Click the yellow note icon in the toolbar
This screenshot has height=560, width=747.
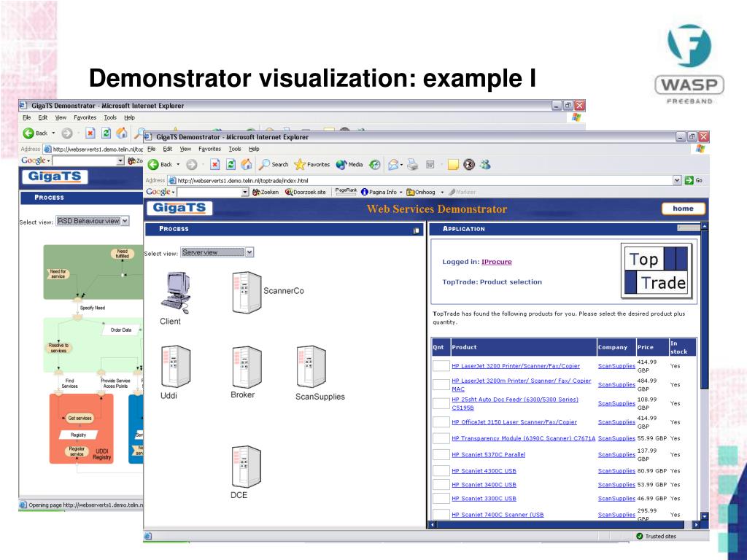(453, 165)
